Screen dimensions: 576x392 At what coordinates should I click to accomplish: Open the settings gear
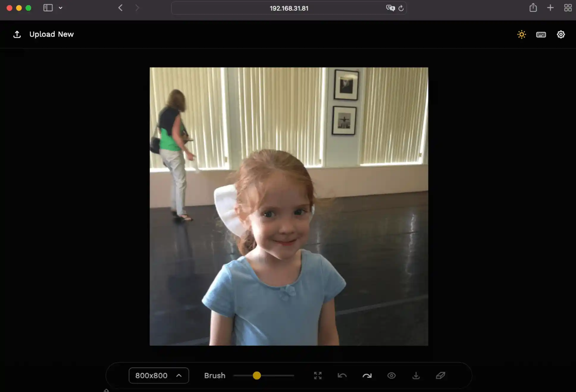561,34
